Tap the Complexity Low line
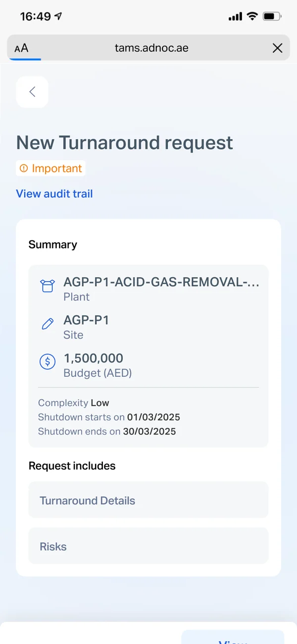Screen dimensions: 297x644 coord(74,403)
